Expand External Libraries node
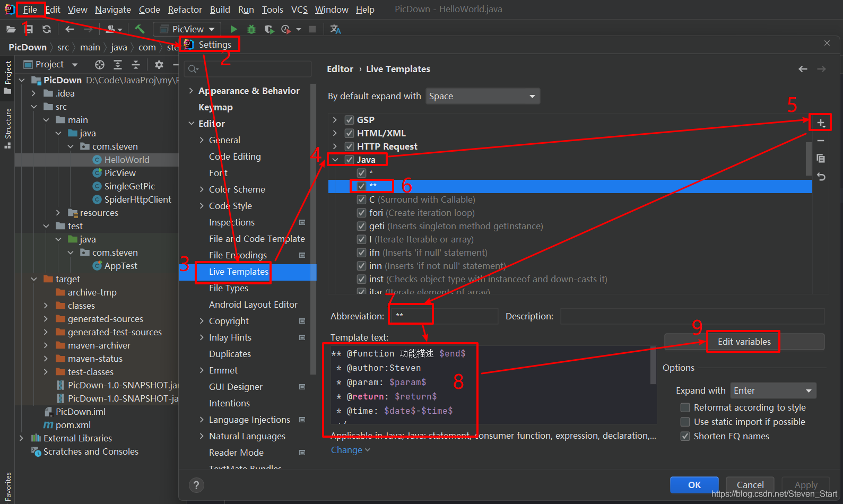The image size is (843, 504). (21, 438)
